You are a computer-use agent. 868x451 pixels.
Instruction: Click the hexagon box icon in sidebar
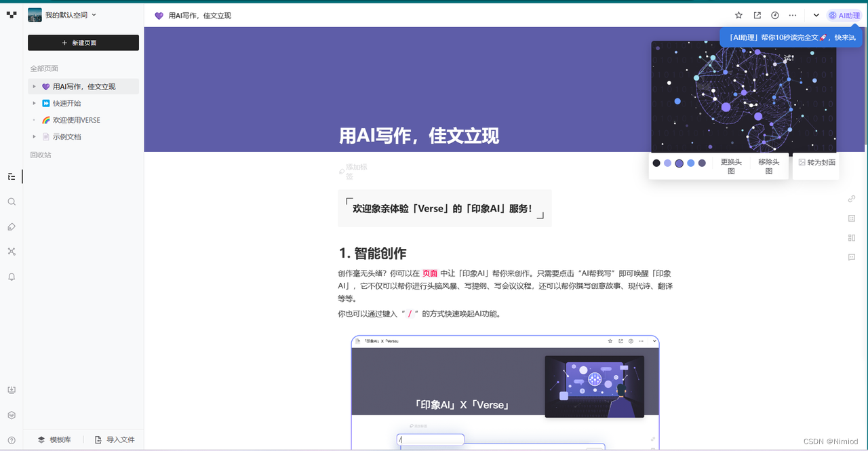point(12,415)
